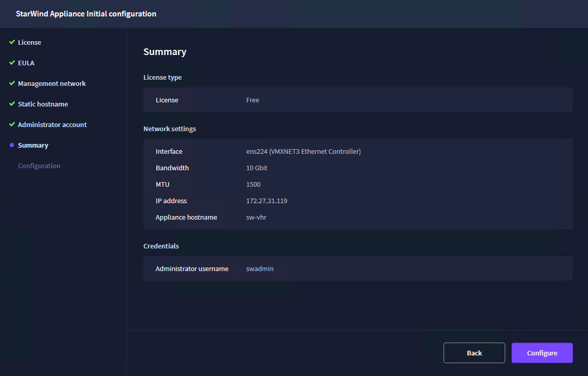The image size is (588, 376).
Task: Click the green checkmark beside EULA
Action: pyautogui.click(x=12, y=63)
